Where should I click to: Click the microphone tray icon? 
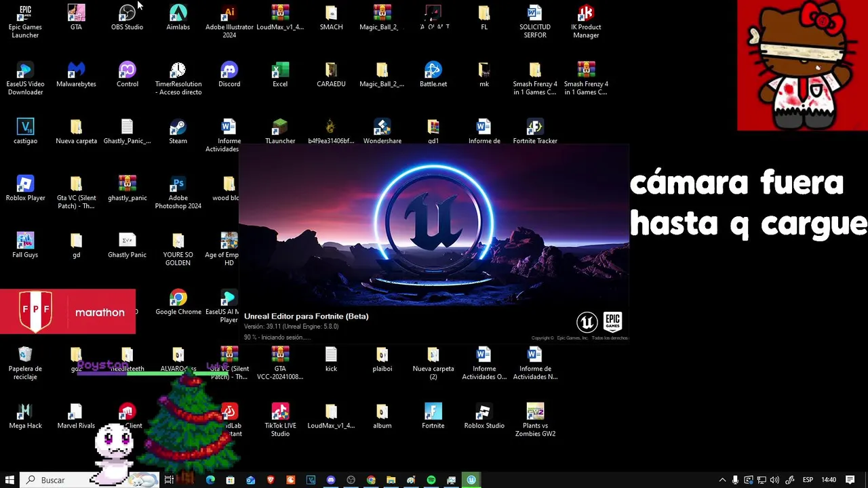735,480
